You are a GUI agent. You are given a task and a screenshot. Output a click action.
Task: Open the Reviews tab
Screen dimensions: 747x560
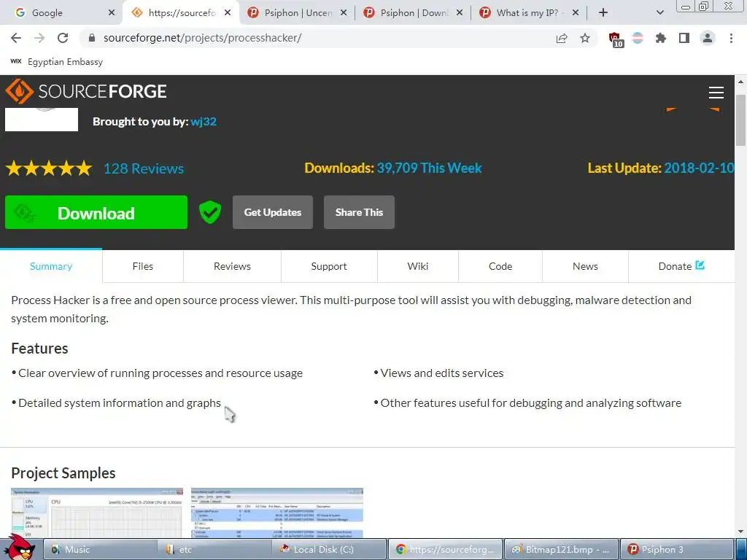232,266
